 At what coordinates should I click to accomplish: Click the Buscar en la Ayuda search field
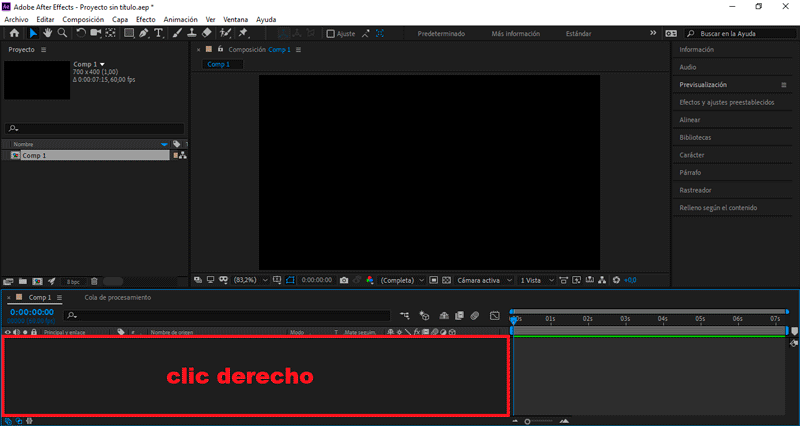[x=739, y=34]
